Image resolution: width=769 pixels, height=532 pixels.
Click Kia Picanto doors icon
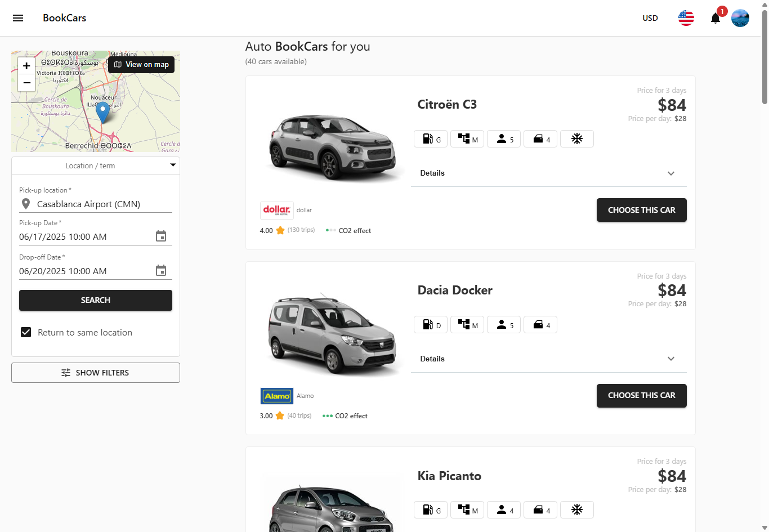540,510
